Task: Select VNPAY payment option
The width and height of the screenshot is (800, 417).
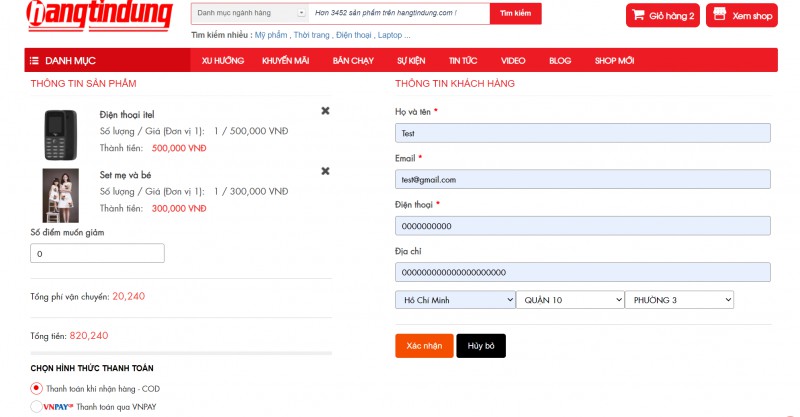Action: tap(37, 407)
